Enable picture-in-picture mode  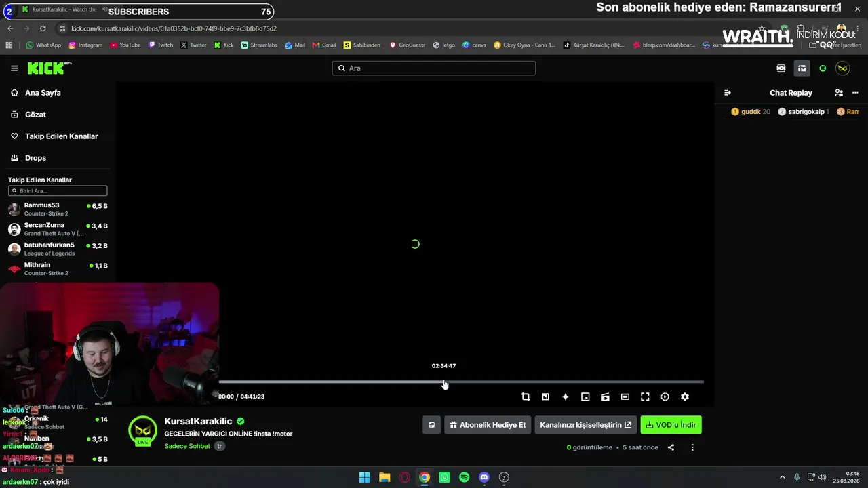[x=585, y=396]
